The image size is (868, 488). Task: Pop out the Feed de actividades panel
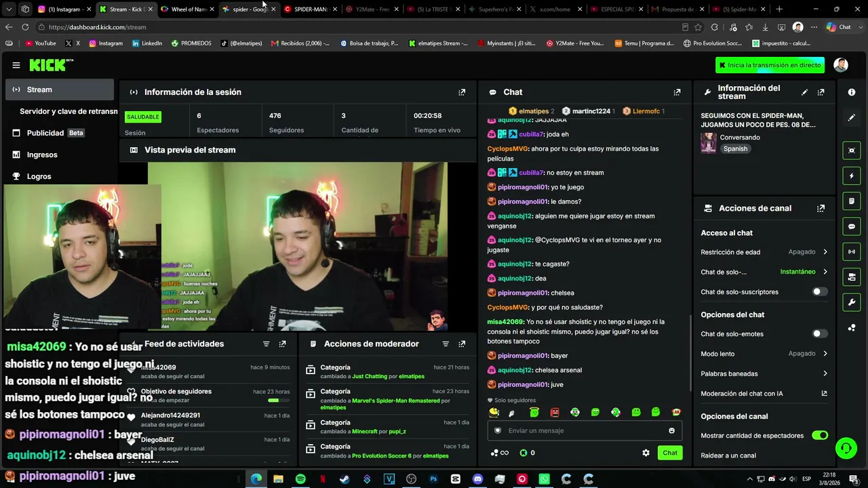[282, 344]
